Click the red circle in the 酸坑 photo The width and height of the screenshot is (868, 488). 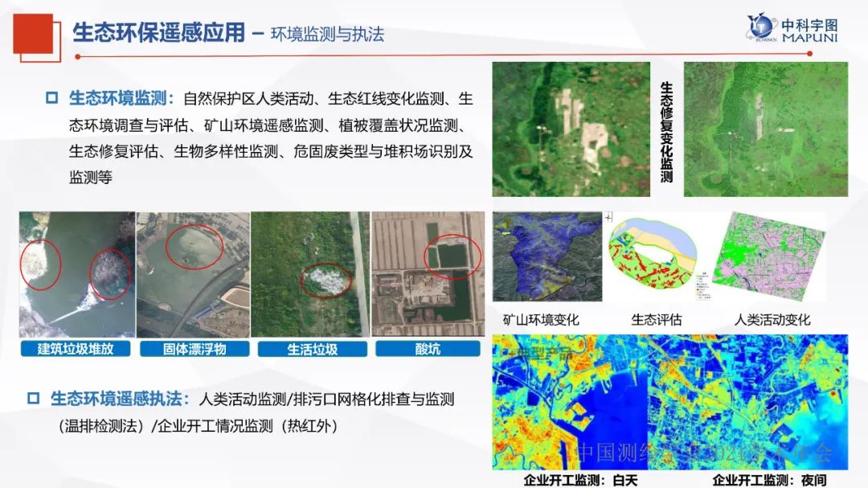point(452,256)
